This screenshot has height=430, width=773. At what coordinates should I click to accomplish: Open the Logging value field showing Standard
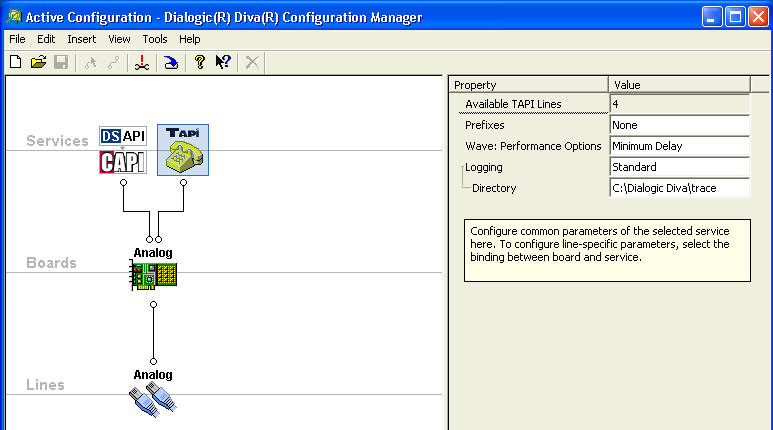679,167
